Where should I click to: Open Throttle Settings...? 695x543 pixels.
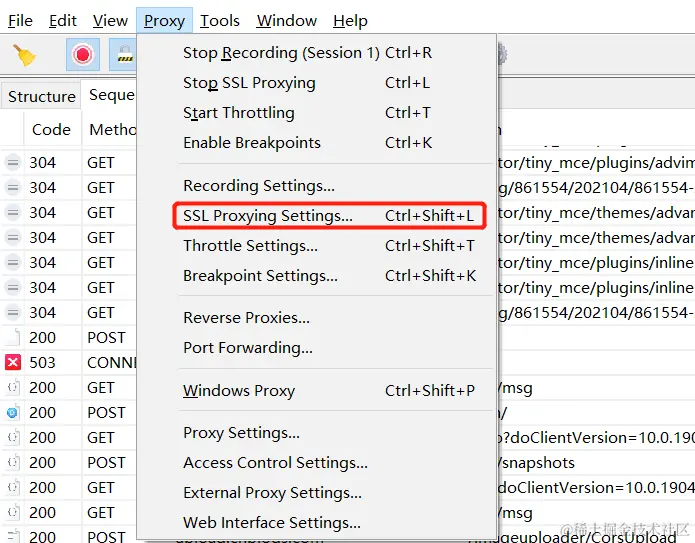click(x=317, y=246)
